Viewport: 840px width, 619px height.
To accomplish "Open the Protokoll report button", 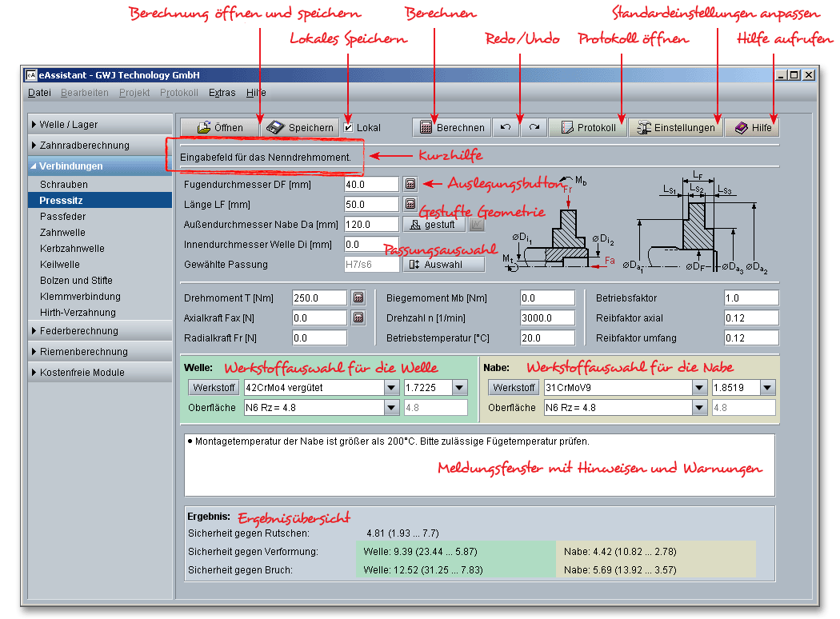I will 588,127.
